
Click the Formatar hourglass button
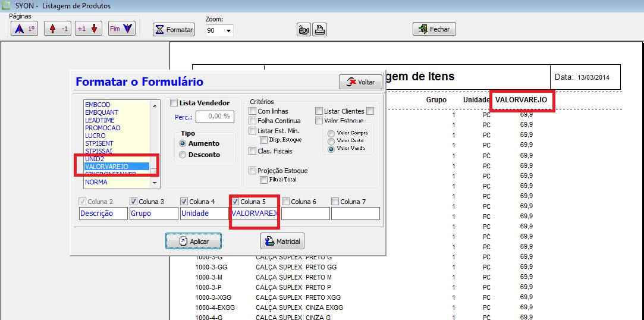[174, 29]
